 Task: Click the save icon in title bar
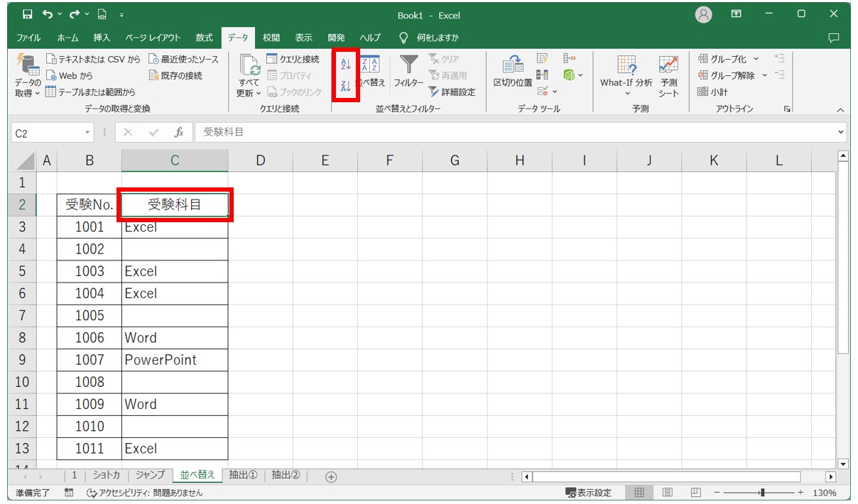click(x=27, y=14)
